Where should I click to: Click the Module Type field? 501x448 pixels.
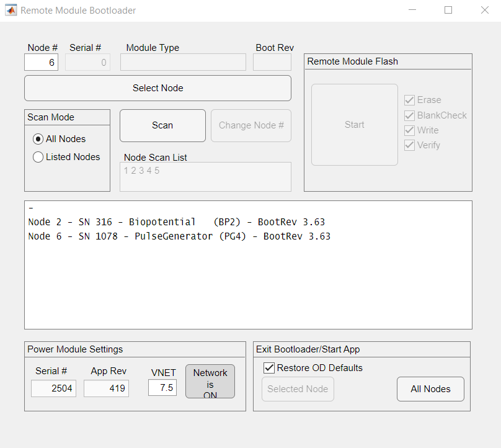pyautogui.click(x=183, y=62)
